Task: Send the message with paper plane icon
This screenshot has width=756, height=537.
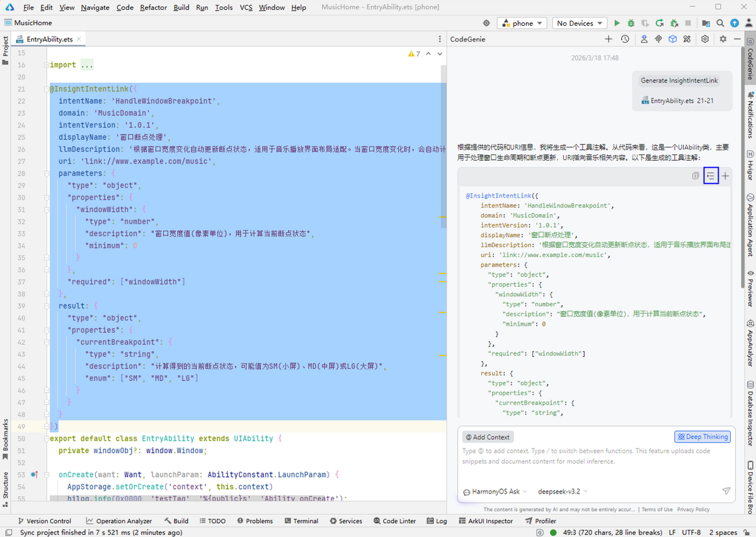Action: 726,491
